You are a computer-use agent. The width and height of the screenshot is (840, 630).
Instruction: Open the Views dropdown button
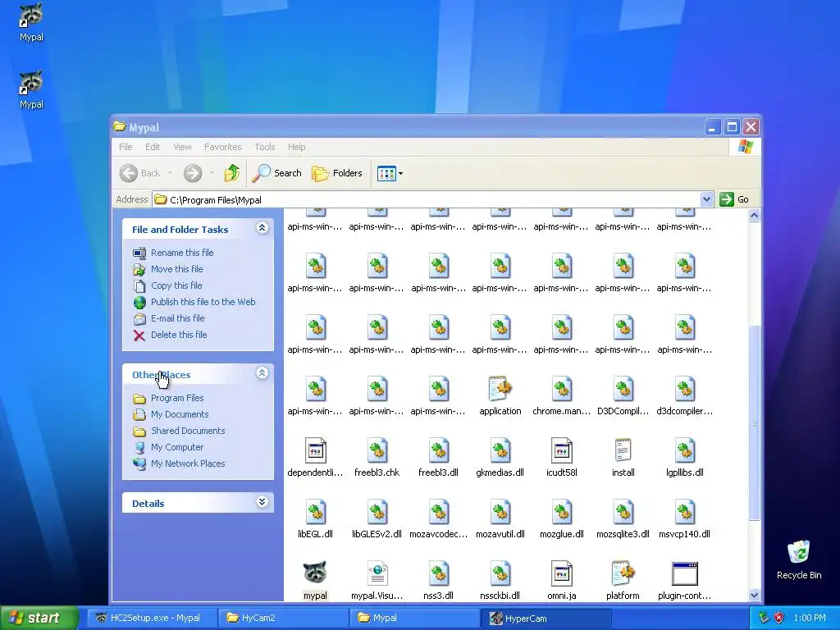tap(390, 173)
